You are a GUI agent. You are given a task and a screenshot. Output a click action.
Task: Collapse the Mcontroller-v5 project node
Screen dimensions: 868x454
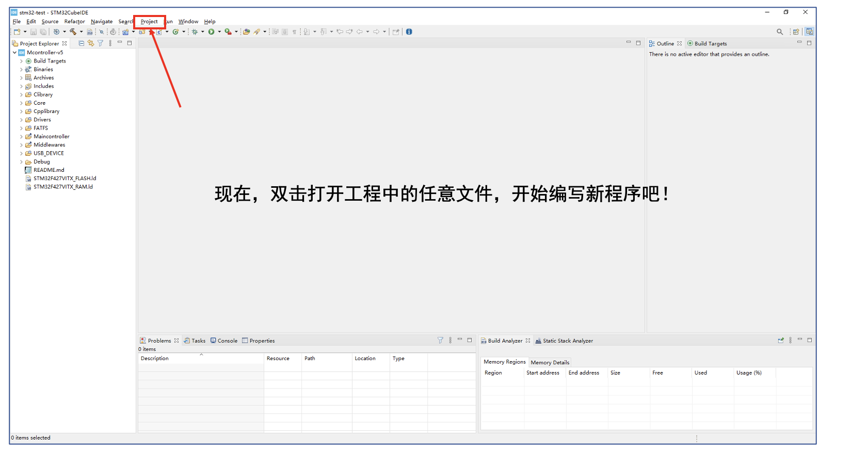(14, 53)
